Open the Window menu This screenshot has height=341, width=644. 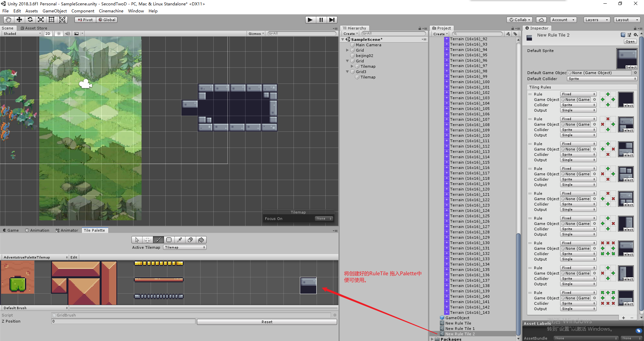click(x=136, y=11)
